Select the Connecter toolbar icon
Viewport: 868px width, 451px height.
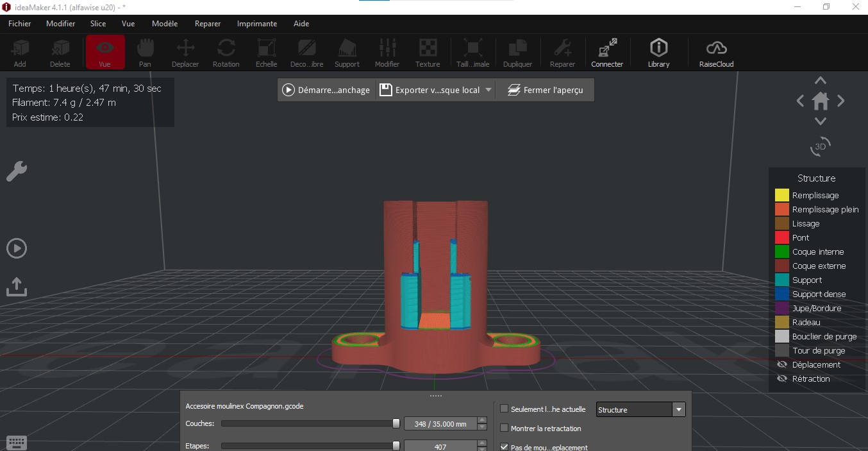tap(606, 52)
